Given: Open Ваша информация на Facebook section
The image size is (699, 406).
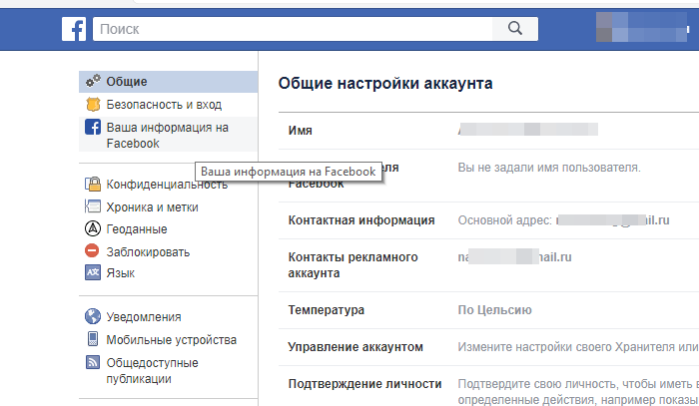Looking at the screenshot, I should pyautogui.click(x=169, y=135).
